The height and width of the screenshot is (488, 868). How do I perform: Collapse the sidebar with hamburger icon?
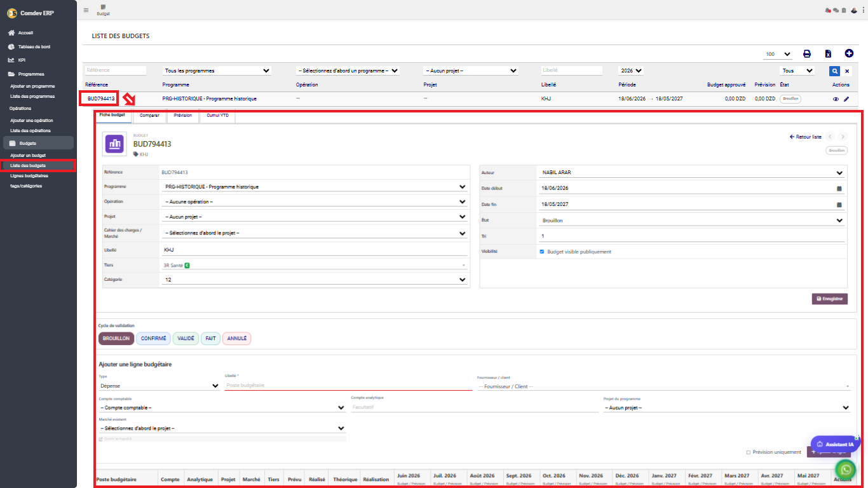(86, 10)
